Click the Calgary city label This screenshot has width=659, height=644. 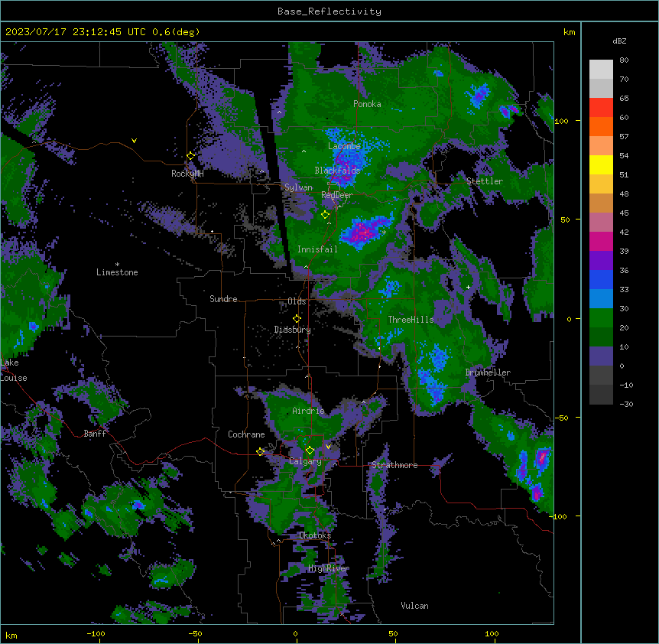305,461
